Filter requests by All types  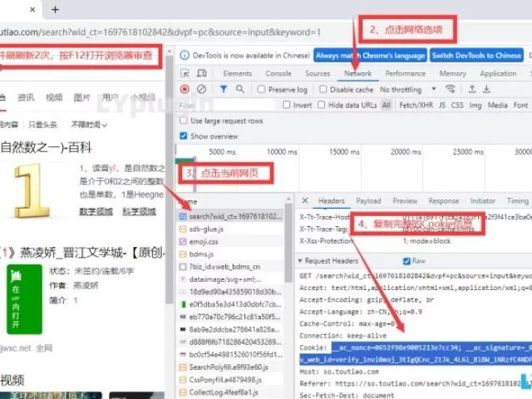pyautogui.click(x=387, y=106)
